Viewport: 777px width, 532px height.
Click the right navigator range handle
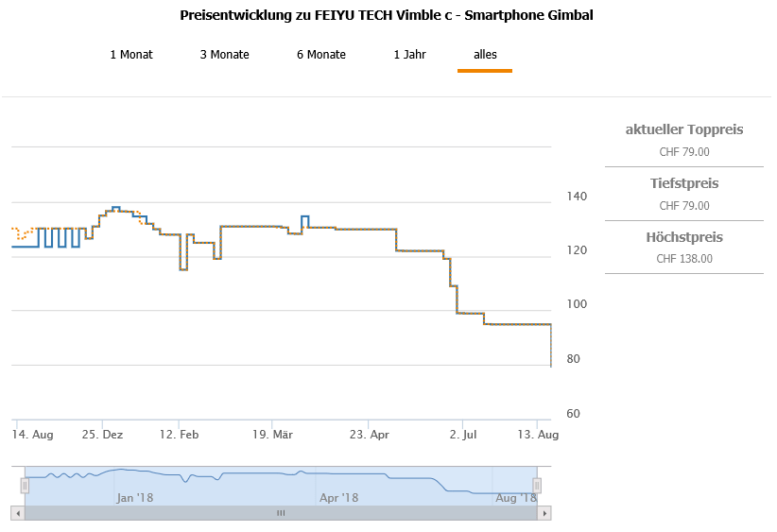pos(537,486)
